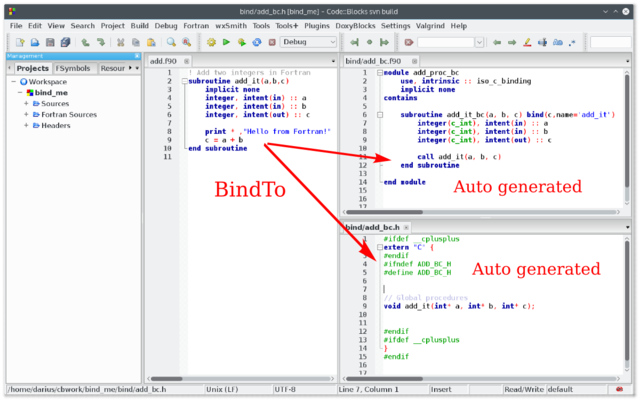Viewport: 640px width, 401px height.
Task: Open the wxSmith menu
Action: 231,26
